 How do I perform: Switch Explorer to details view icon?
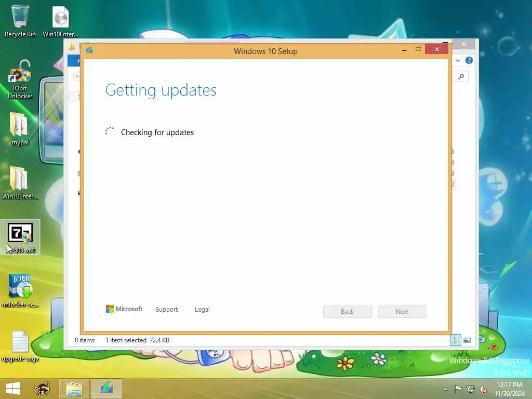(456, 340)
